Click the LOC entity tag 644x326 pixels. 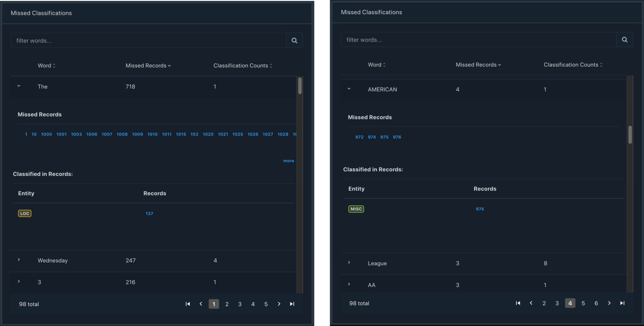pyautogui.click(x=25, y=214)
